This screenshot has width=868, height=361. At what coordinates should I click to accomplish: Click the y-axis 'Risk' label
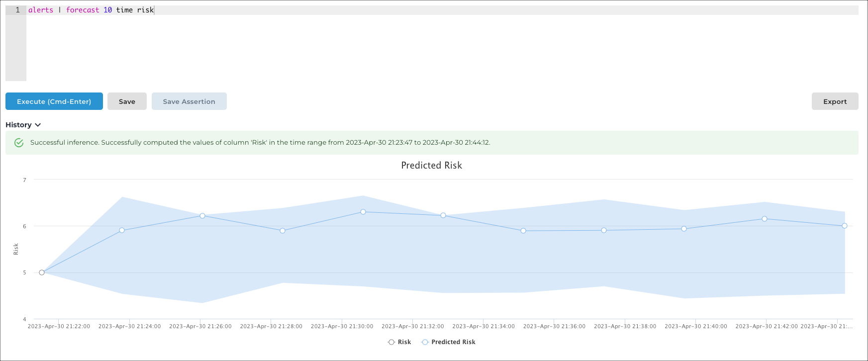click(16, 249)
